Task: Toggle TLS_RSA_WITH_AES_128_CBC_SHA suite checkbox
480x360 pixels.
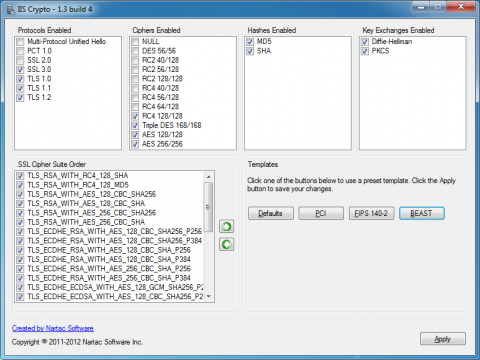Action: click(x=21, y=204)
